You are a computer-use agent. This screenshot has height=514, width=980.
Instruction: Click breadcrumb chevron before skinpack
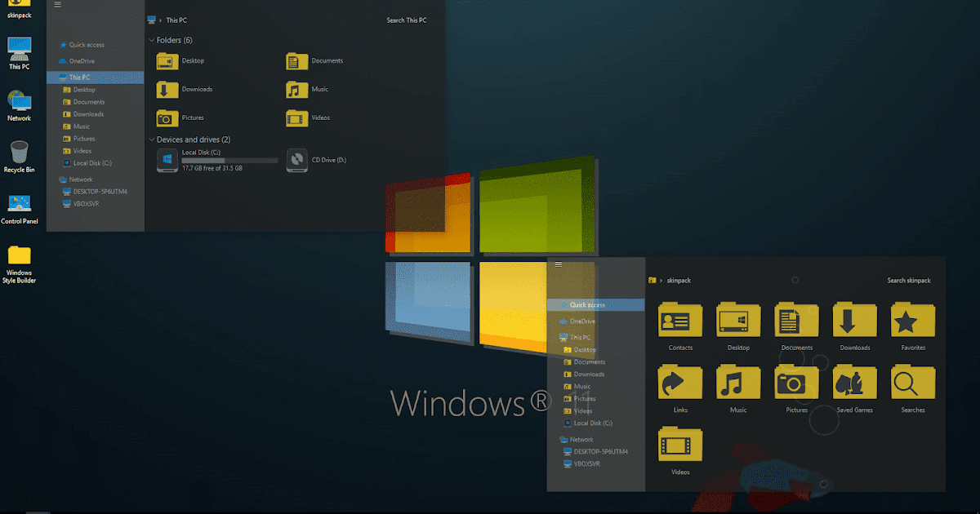[x=661, y=281]
